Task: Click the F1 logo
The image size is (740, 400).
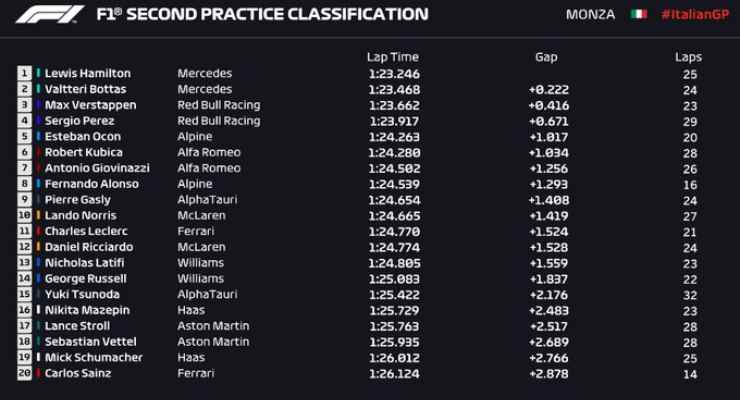Action: pyautogui.click(x=50, y=14)
